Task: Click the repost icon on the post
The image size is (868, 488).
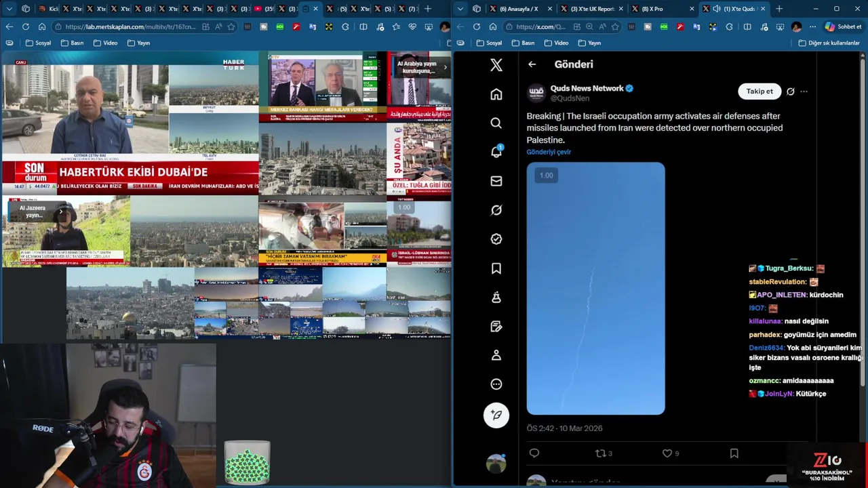Action: click(x=600, y=453)
